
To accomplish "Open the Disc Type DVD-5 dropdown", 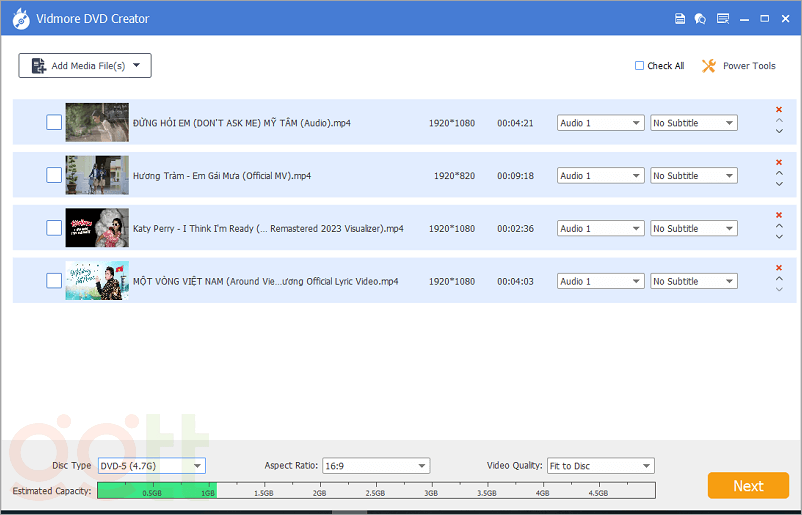I will pyautogui.click(x=151, y=466).
